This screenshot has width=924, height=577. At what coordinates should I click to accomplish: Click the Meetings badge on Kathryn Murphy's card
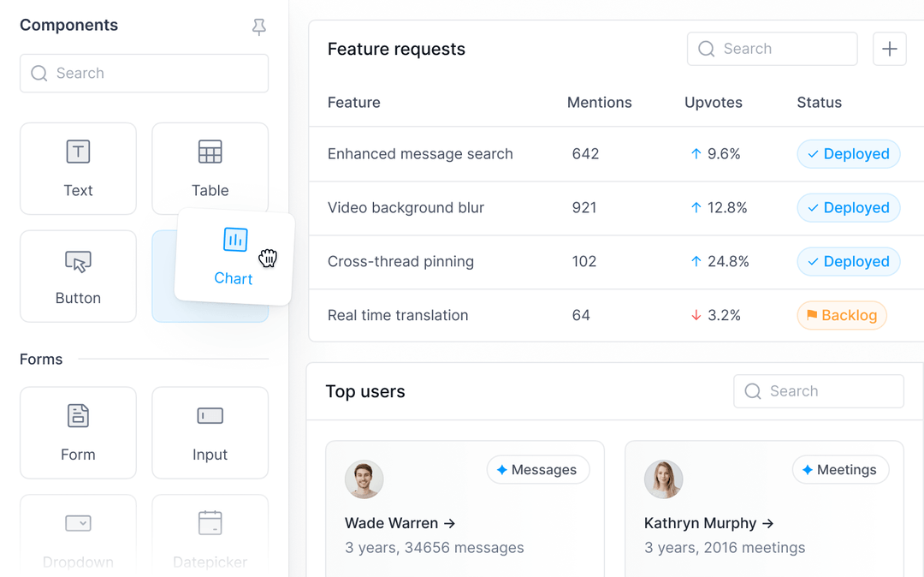point(840,469)
